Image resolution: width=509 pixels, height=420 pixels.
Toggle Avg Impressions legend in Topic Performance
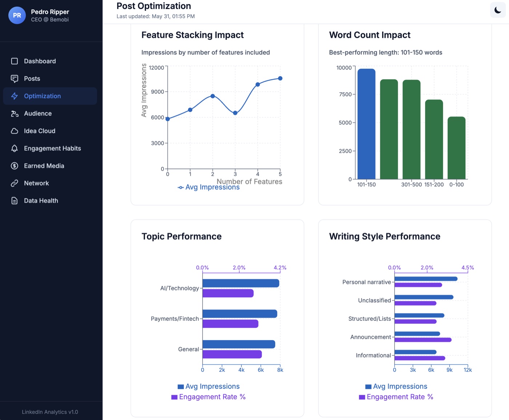click(209, 387)
